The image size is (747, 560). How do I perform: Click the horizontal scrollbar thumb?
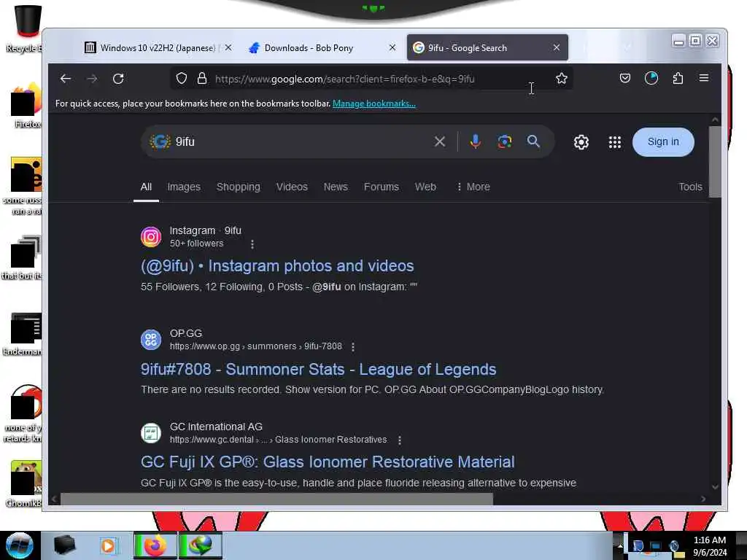tap(276, 499)
